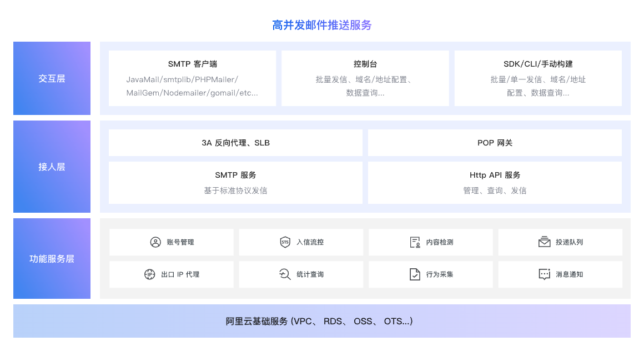Click the 高并发邮件推送服务 title
The height and width of the screenshot is (351, 644).
[x=321, y=25]
